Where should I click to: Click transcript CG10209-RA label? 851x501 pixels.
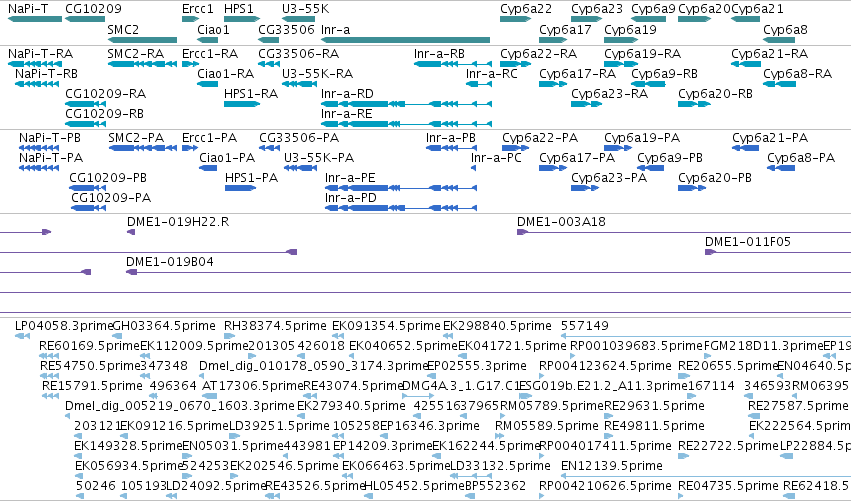(105, 93)
